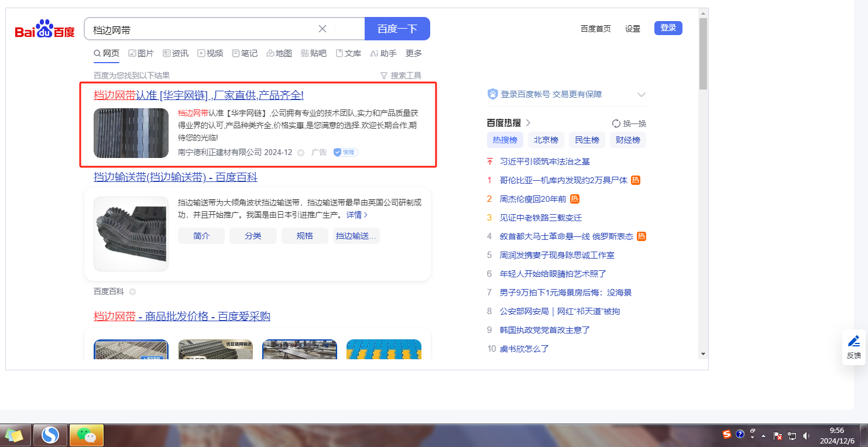Click the 登录 login button
Screen dimensions: 868x447
pos(668,28)
